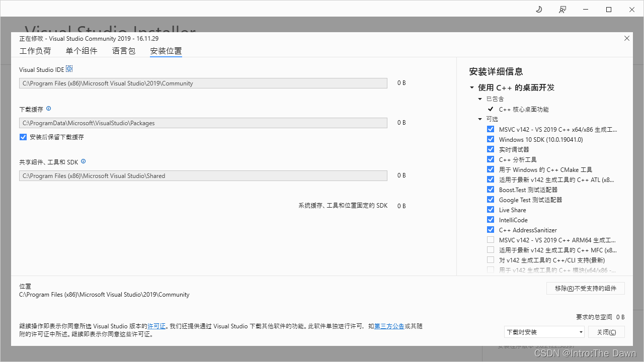Screen dimensions: 644x362
Task: Switch to 工作负荷 tab
Action: (x=35, y=51)
